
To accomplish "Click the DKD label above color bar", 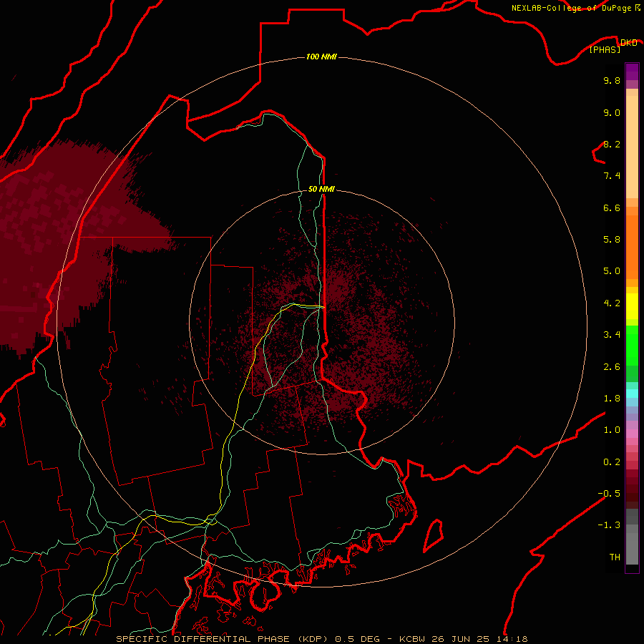I will coord(628,42).
